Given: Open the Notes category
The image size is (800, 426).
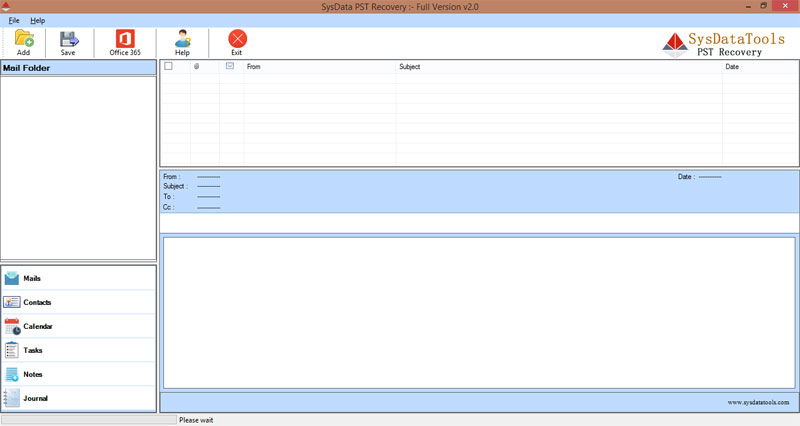Looking at the screenshot, I should (79, 374).
